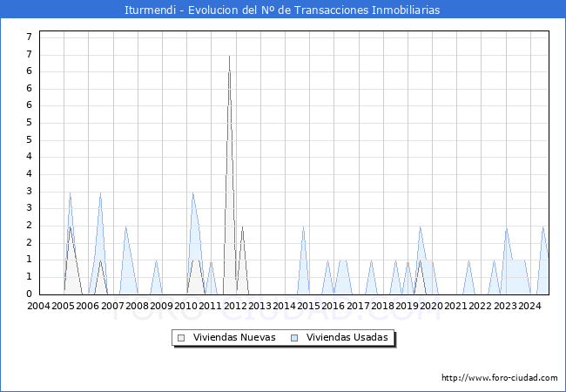Click the 2016 x-axis label
Image resolution: width=566 pixels, height=392 pixels.
[333, 306]
